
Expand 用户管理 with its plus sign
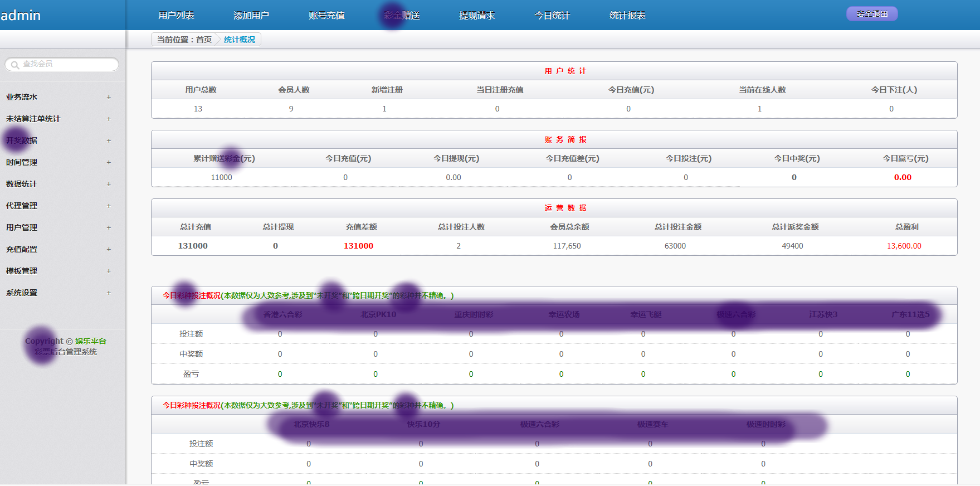(x=109, y=227)
